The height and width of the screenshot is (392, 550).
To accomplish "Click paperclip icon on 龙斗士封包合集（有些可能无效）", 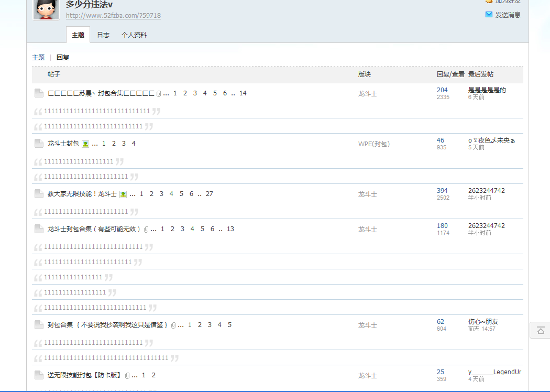I will pos(146,230).
